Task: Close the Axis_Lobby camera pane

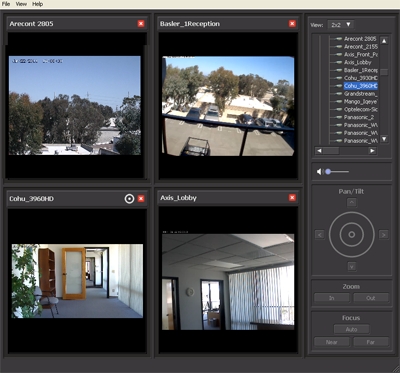Action: 292,198
